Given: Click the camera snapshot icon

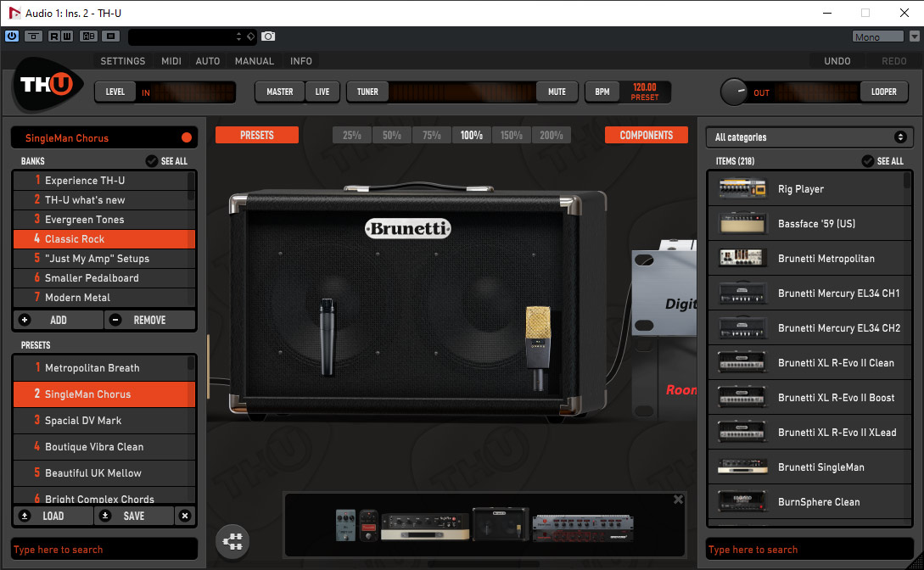Looking at the screenshot, I should [268, 36].
